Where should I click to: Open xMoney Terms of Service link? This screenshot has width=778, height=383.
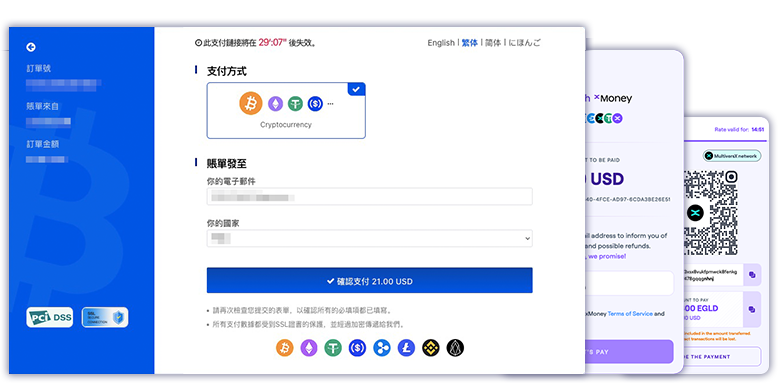tap(630, 314)
